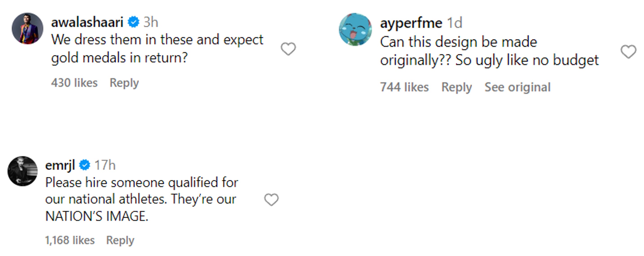The image size is (644, 256).
Task: Reply to ayperfme's design comment
Action: pyautogui.click(x=457, y=87)
